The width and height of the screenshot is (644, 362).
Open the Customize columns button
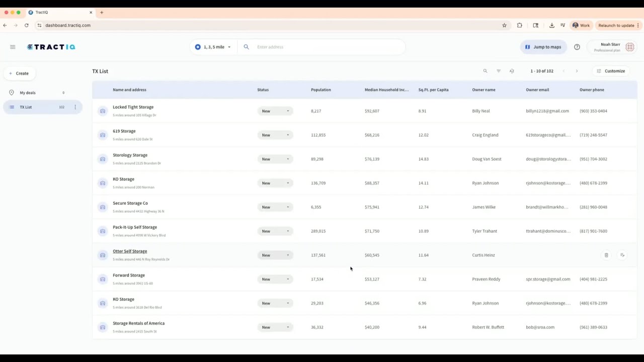(610, 71)
